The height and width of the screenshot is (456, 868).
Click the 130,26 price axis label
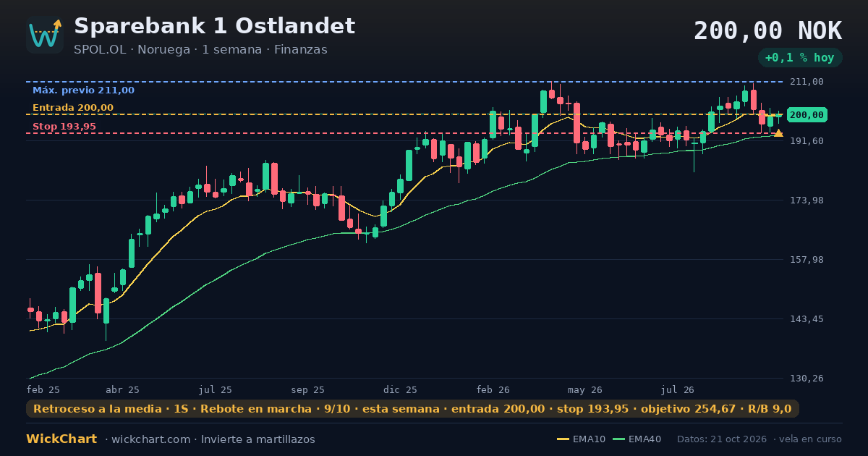tap(807, 379)
